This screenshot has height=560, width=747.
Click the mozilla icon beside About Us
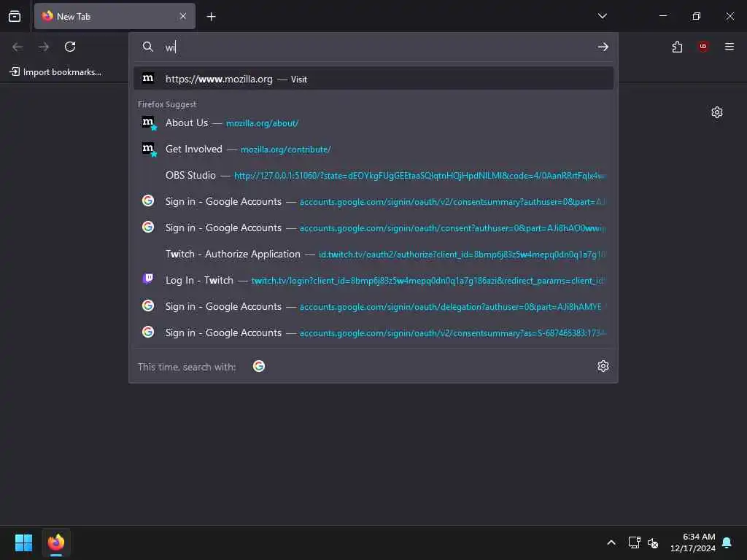coord(149,122)
